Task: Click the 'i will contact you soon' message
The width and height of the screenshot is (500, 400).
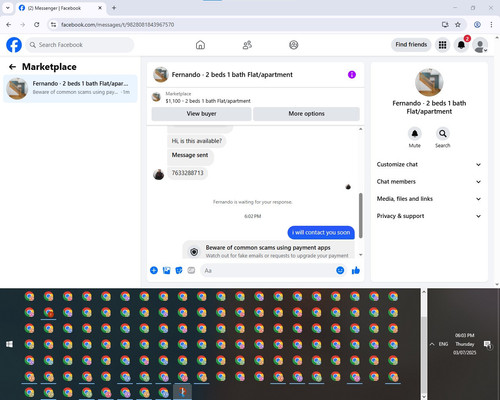Action: tap(321, 232)
